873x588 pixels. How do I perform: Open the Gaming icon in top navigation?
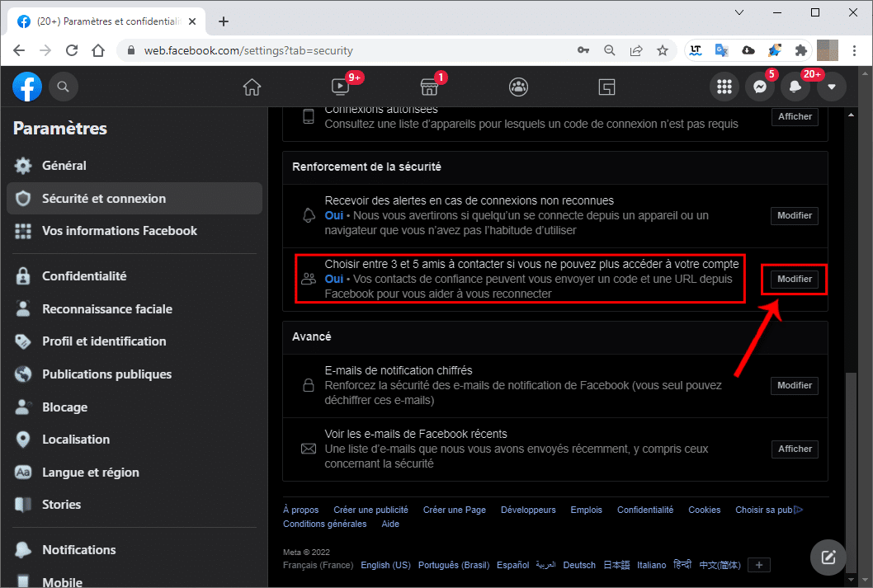[x=606, y=87]
